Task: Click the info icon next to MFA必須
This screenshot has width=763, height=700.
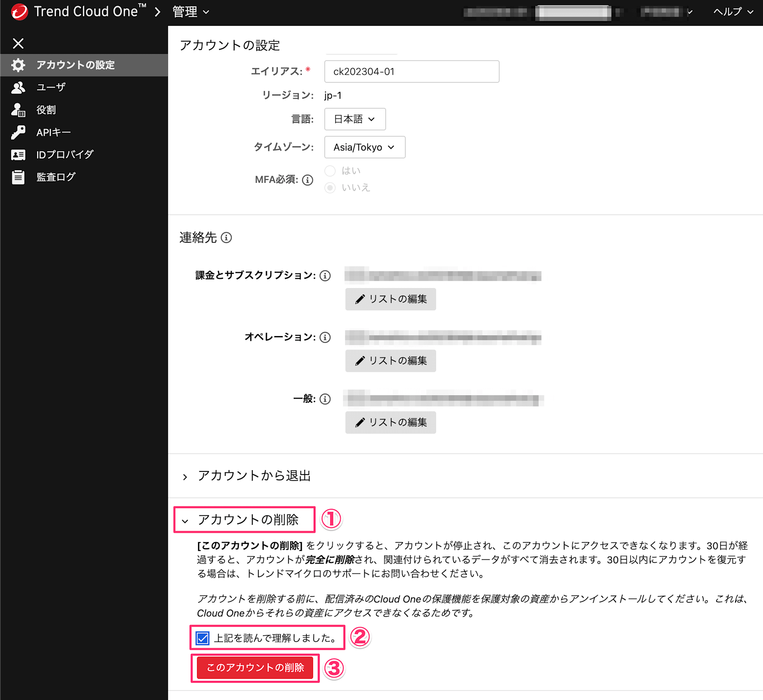Action: (307, 180)
